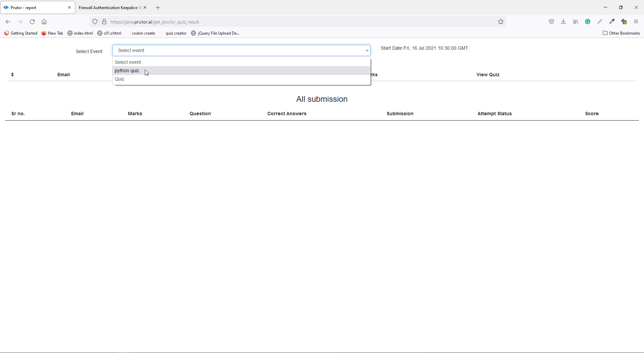Click the URL address bar

click(302, 22)
